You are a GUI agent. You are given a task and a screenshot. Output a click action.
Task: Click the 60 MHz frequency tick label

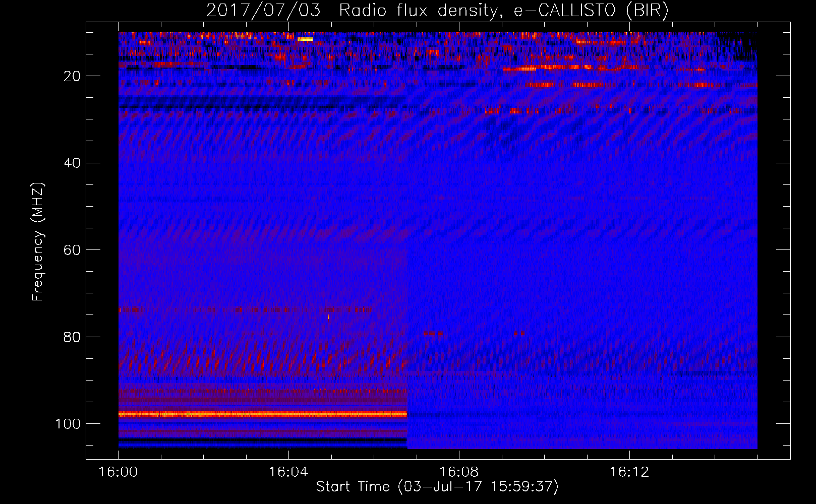(72, 250)
